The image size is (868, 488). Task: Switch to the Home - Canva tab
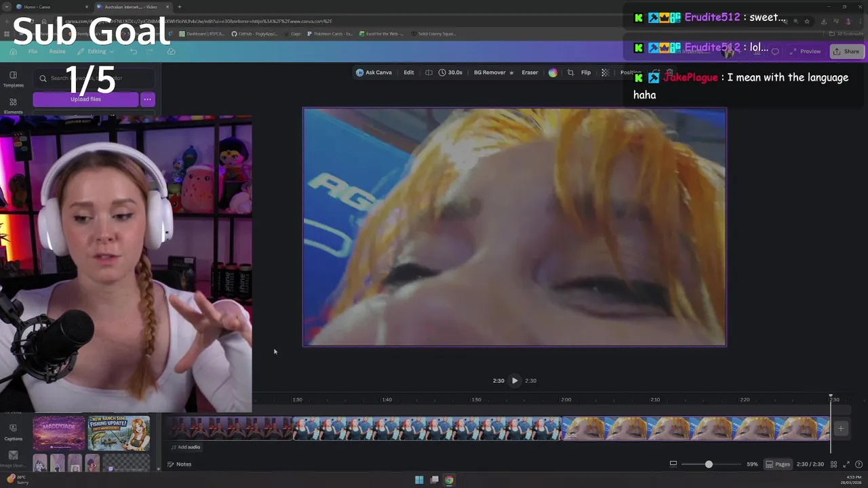pyautogui.click(x=52, y=7)
